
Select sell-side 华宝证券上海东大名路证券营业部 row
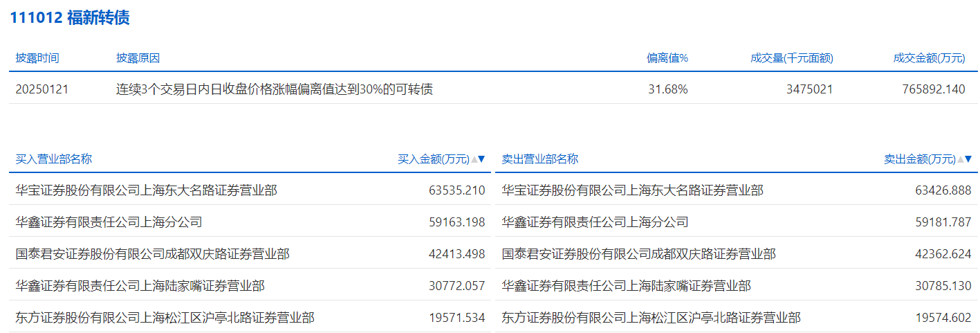point(737,190)
